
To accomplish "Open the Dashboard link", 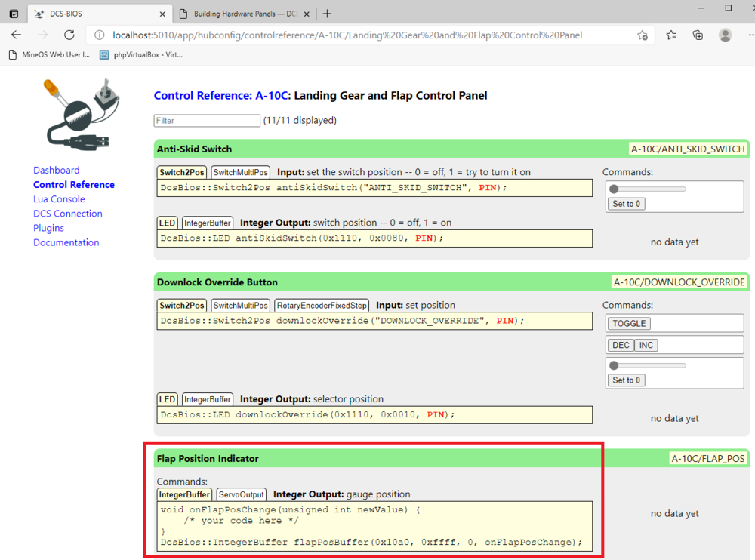I will tap(57, 170).
